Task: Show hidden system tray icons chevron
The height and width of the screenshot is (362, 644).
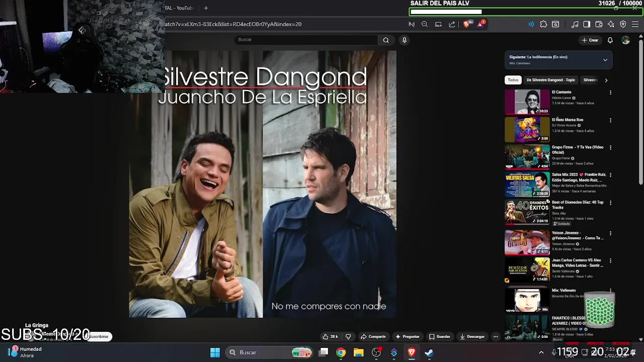Action: pos(541,352)
